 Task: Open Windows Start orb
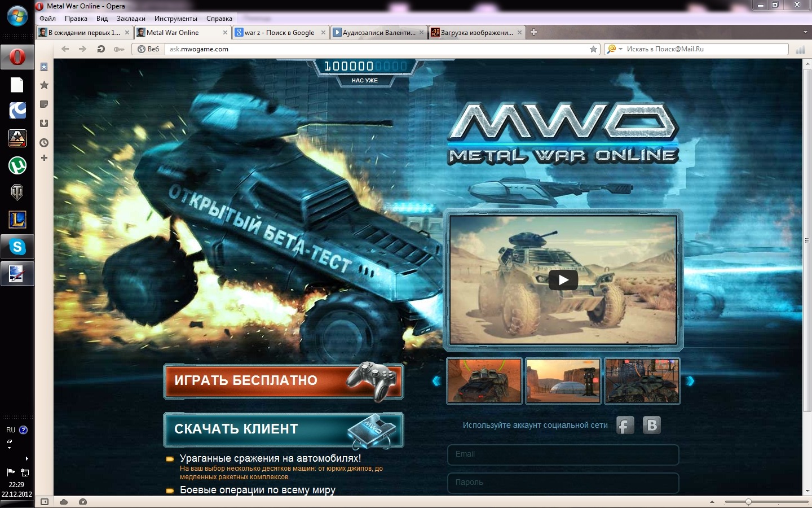click(x=17, y=16)
